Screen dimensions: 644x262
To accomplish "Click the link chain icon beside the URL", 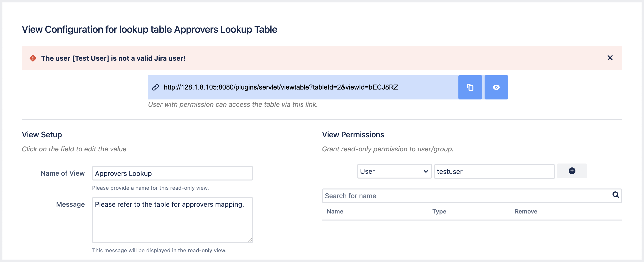I will [x=155, y=87].
